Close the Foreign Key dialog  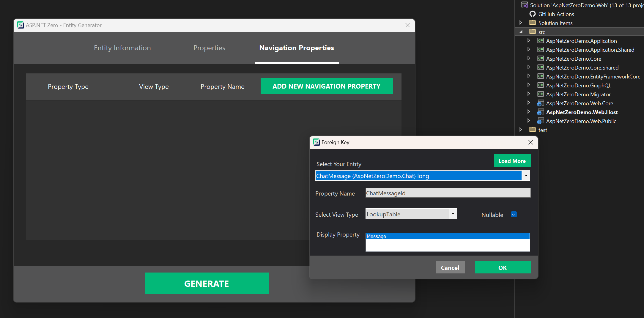530,142
